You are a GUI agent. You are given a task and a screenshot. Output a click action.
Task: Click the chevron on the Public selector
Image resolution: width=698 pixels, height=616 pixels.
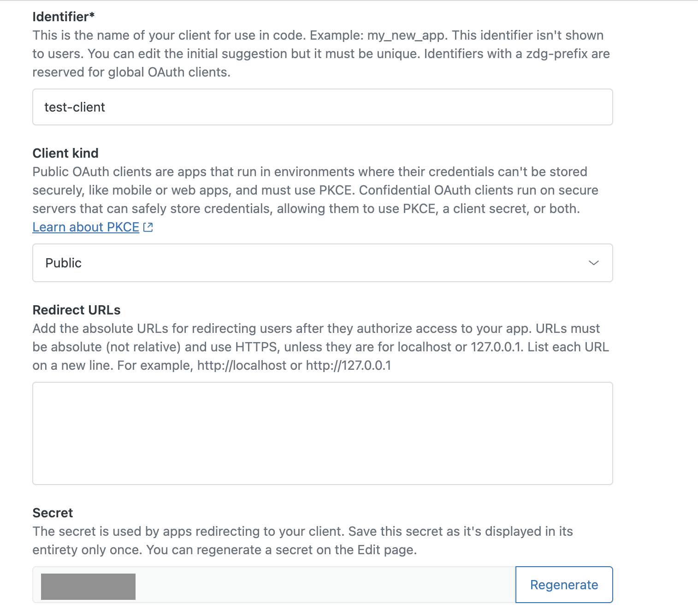click(594, 263)
